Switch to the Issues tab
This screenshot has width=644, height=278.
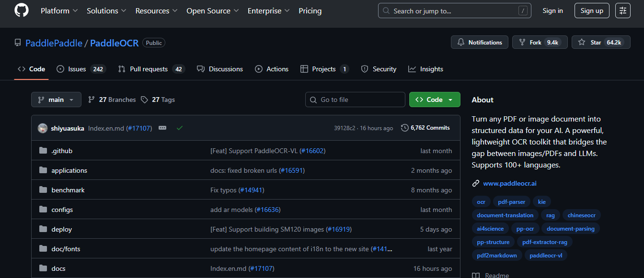(80, 69)
